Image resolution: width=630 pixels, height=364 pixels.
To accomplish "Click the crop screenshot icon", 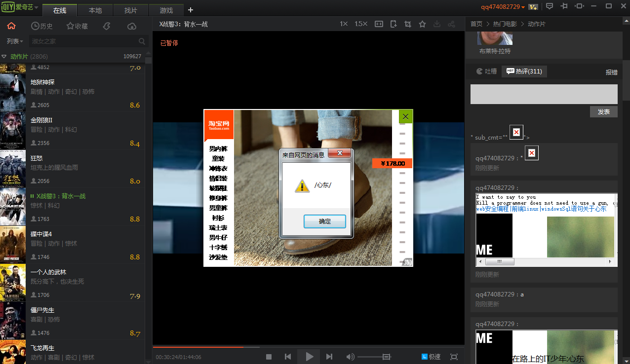I will tap(408, 24).
